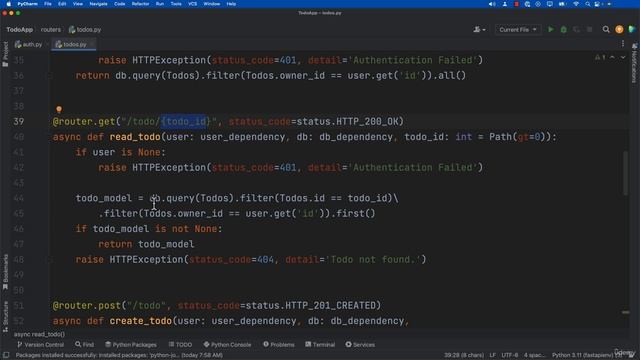Click the Wi-Fi icon in menu bar
Viewport: 640px width, 360px height.
pyautogui.click(x=576, y=4)
